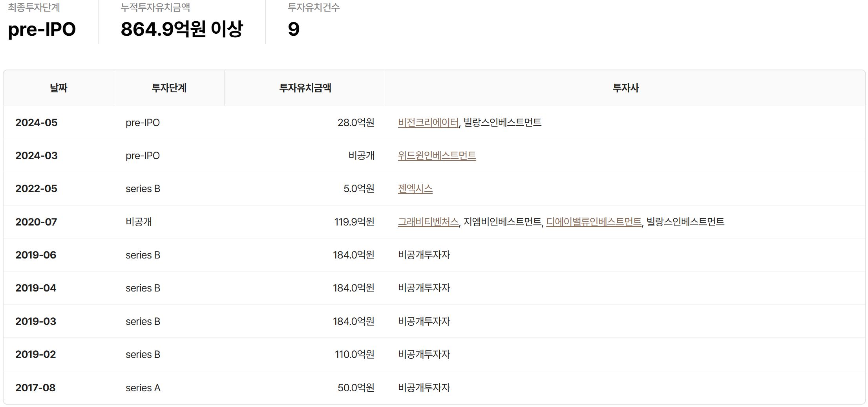Click the 2024-05 date cell
The height and width of the screenshot is (407, 868).
pyautogui.click(x=37, y=123)
